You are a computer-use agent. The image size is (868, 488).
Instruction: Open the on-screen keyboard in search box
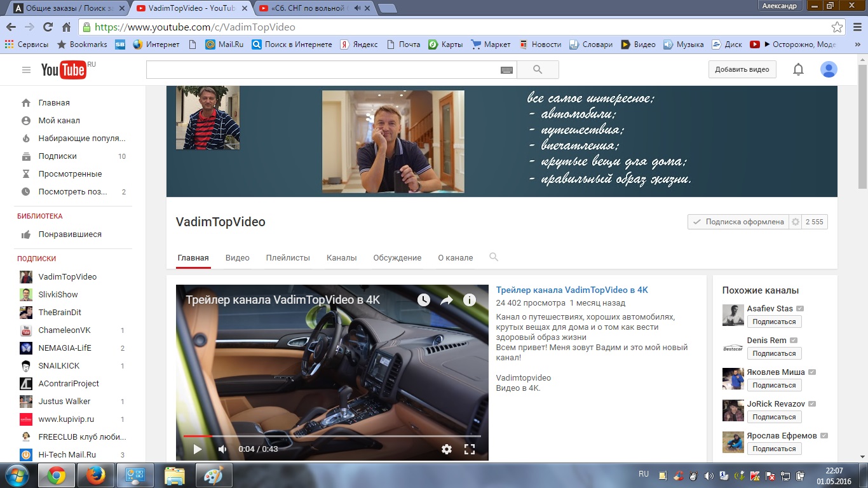coord(506,70)
